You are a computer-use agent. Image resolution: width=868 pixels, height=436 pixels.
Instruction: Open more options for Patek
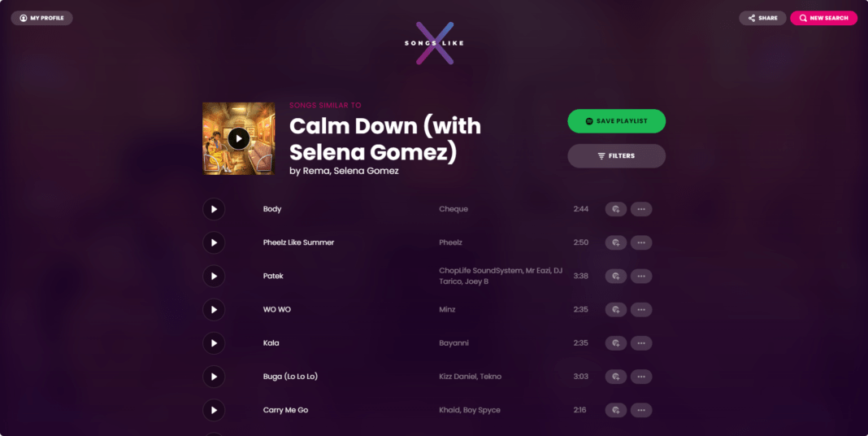641,276
